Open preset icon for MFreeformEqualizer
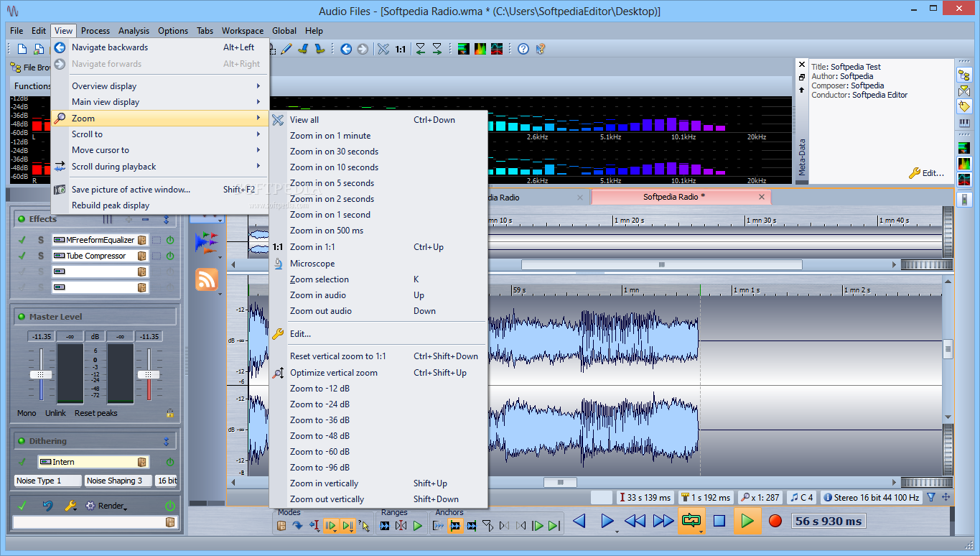This screenshot has height=556, width=980. pos(141,240)
